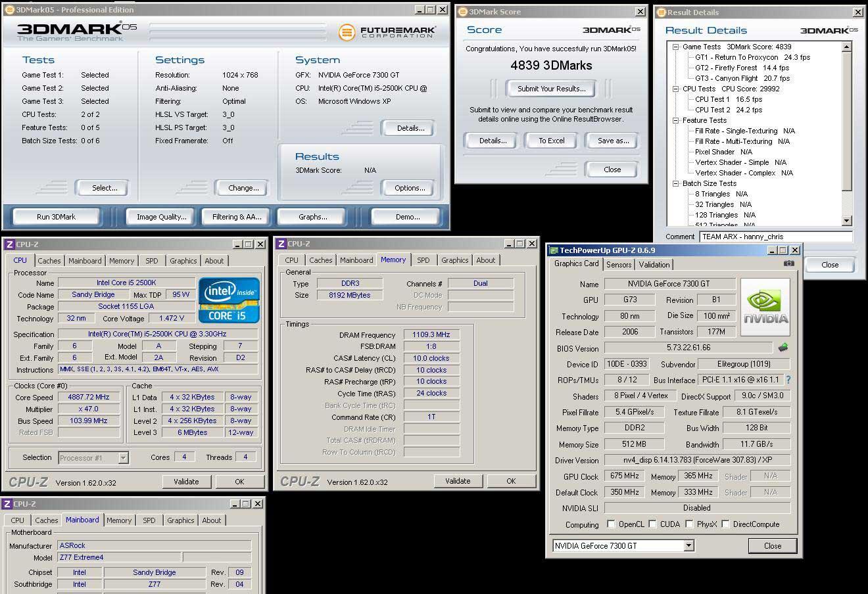The height and width of the screenshot is (594, 868).
Task: Click the Z77 Extreme4 model field
Action: tap(119, 557)
